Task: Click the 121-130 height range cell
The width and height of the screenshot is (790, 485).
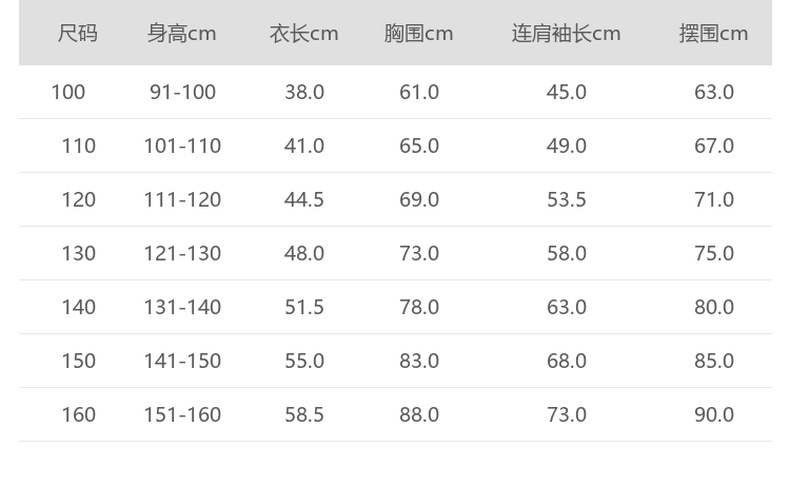Action: (x=182, y=254)
